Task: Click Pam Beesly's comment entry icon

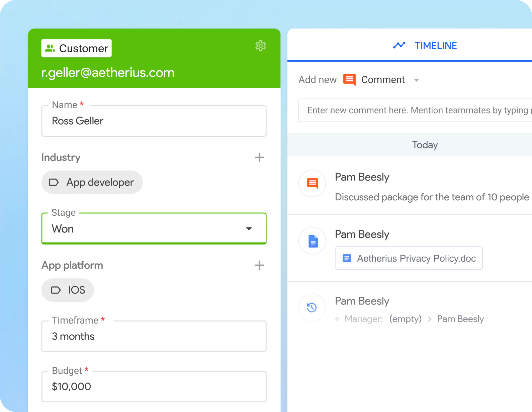Action: (x=312, y=183)
